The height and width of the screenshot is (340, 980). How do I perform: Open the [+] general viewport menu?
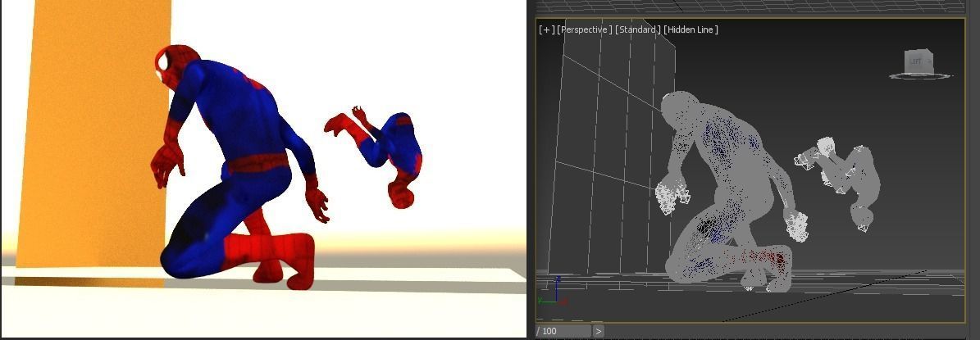pos(547,29)
